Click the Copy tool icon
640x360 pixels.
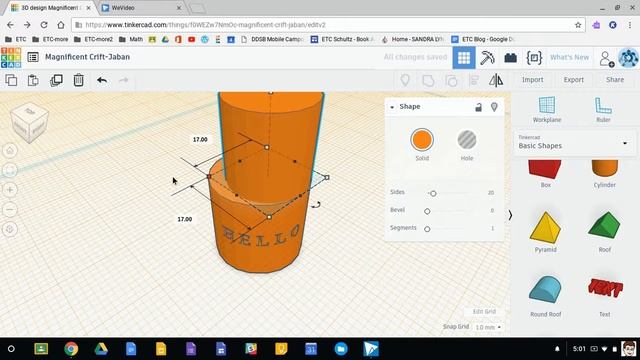(x=11, y=80)
